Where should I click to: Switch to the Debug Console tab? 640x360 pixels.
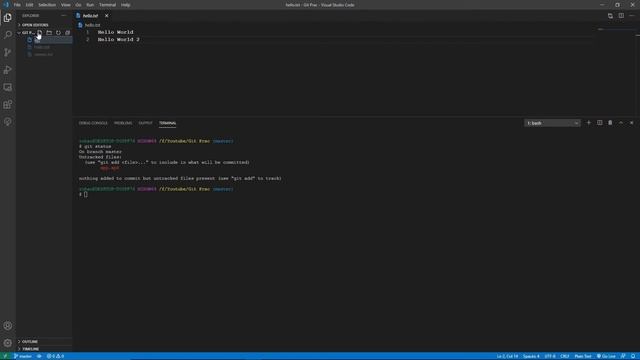93,123
